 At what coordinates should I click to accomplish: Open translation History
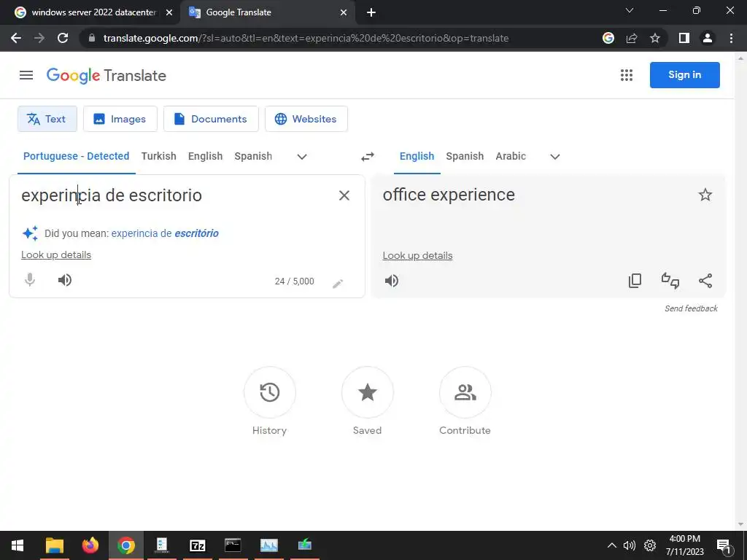[270, 401]
